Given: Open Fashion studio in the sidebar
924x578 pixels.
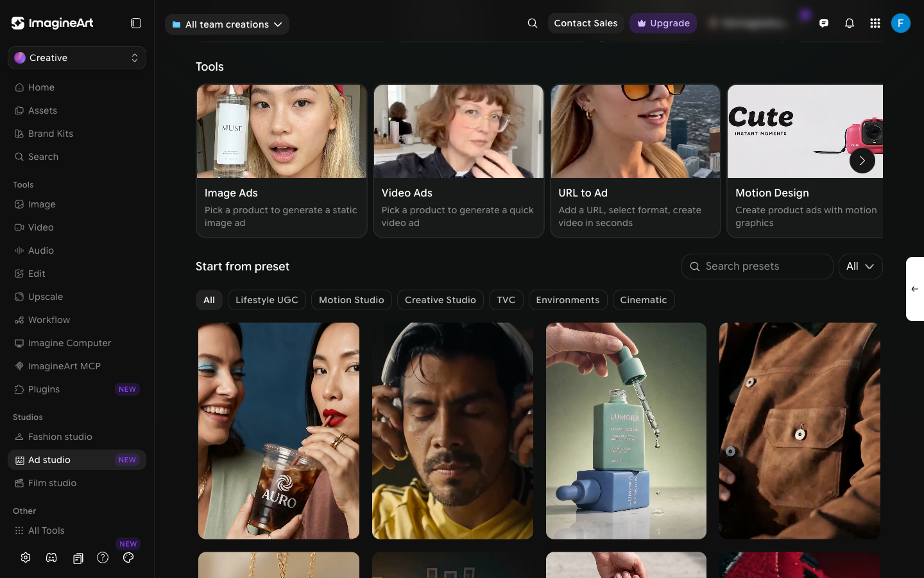Looking at the screenshot, I should pos(77,437).
